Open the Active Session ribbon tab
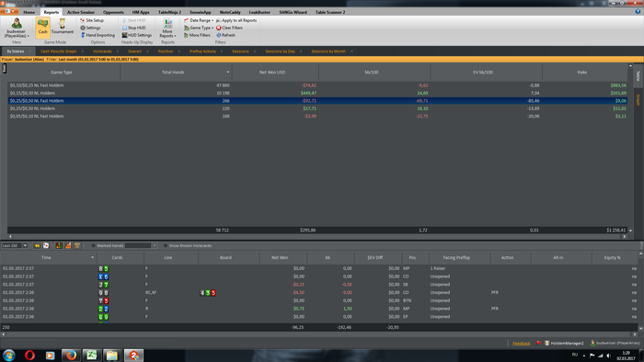Screen dimensions: 644x362 (x=81, y=12)
